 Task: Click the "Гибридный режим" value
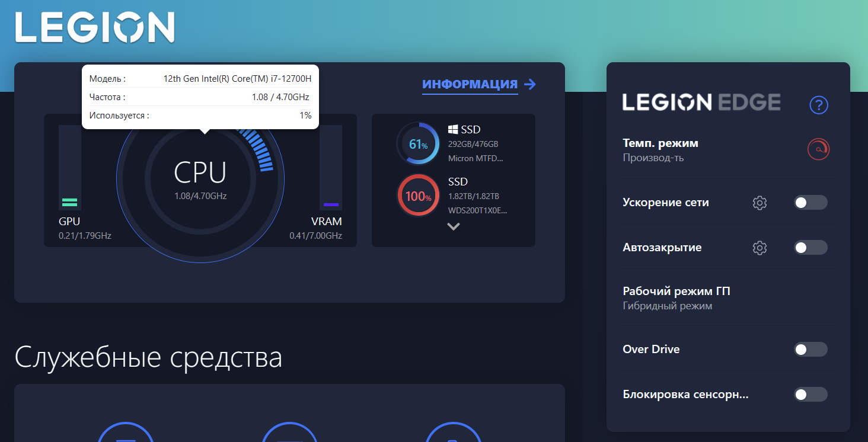(x=668, y=306)
